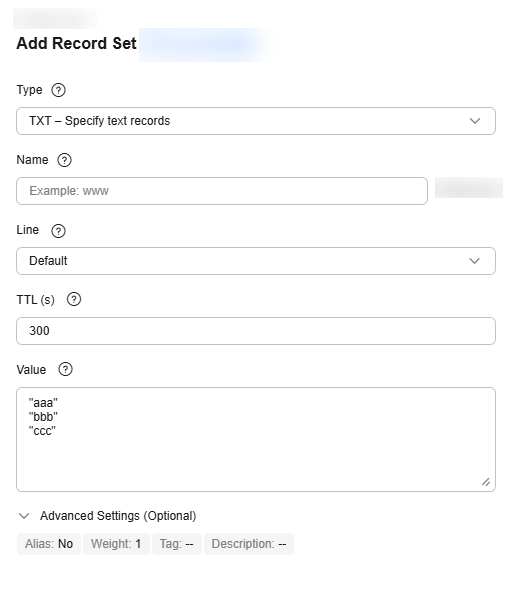
Task: Click the chevron arrow in the Type dropdown
Action: point(475,121)
